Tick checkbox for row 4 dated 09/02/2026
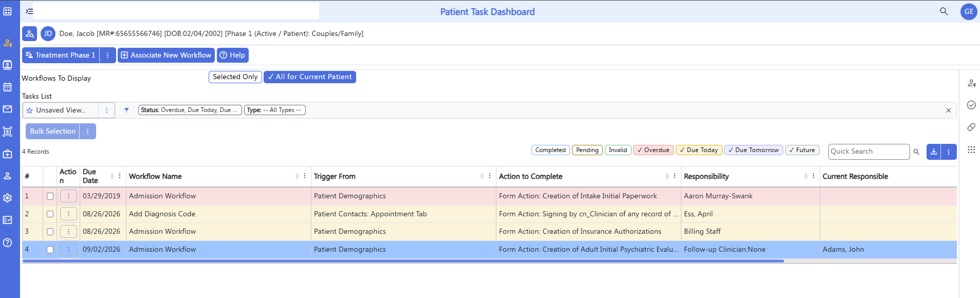This screenshot has width=980, height=298. pos(50,250)
